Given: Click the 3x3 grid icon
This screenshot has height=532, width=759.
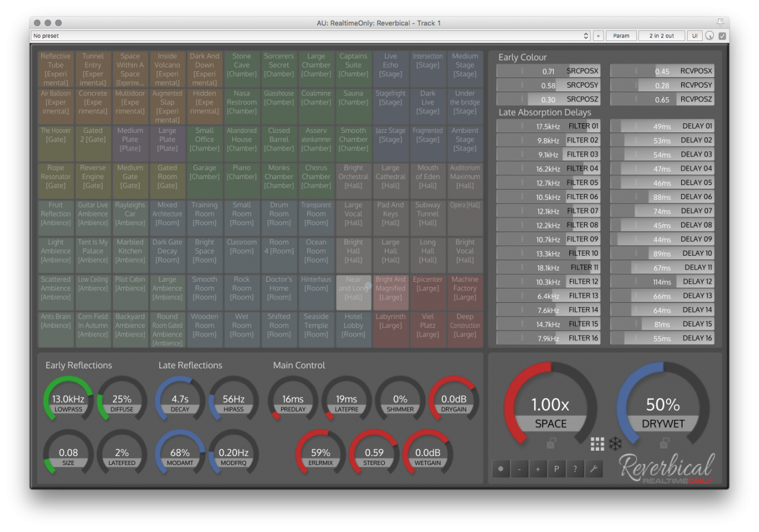Looking at the screenshot, I should [x=597, y=444].
